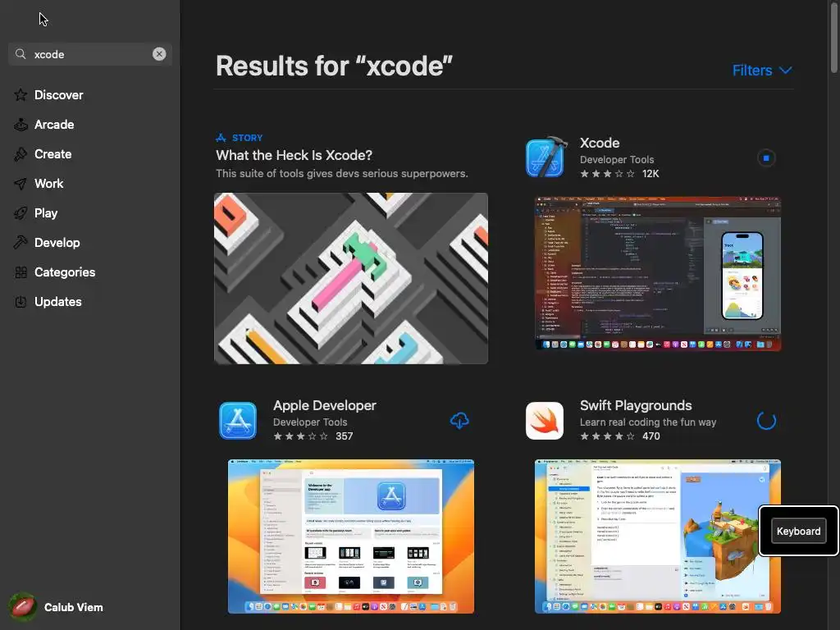Open Arcade joystick icon
The width and height of the screenshot is (840, 630).
[21, 125]
